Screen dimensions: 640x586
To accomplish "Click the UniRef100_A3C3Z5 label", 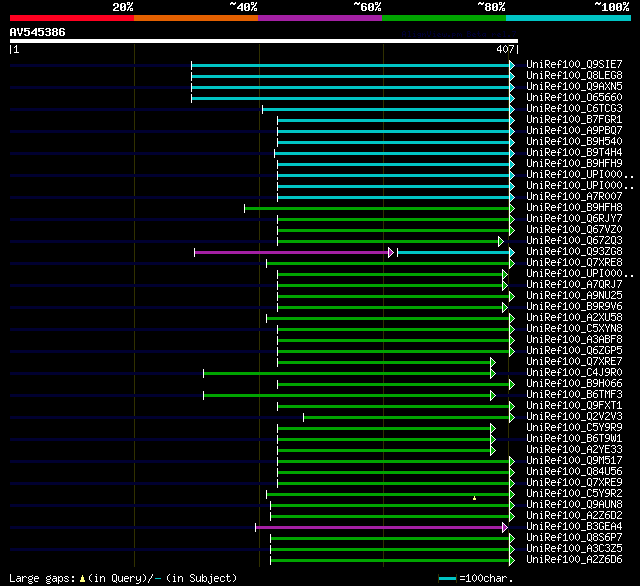I will pyautogui.click(x=574, y=549).
